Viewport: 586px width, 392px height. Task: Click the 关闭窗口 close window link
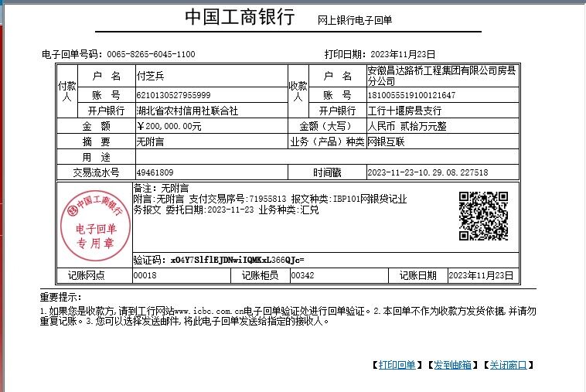pyautogui.click(x=507, y=365)
